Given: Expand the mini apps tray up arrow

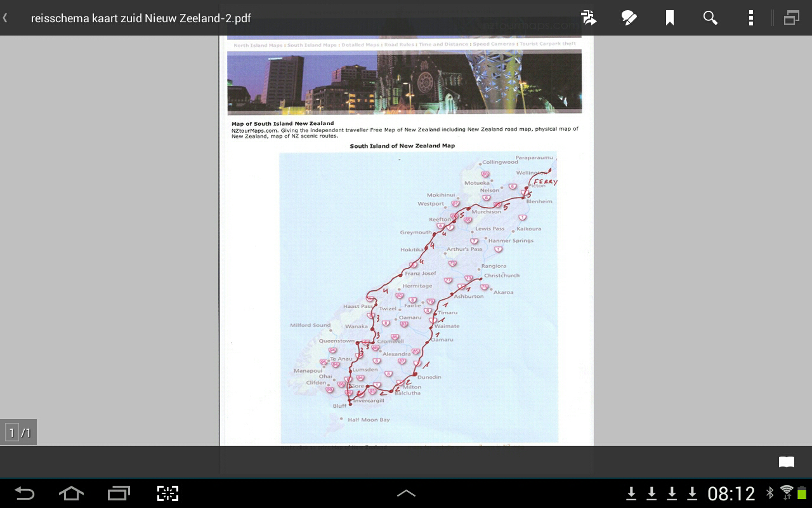Looking at the screenshot, I should 406,493.
